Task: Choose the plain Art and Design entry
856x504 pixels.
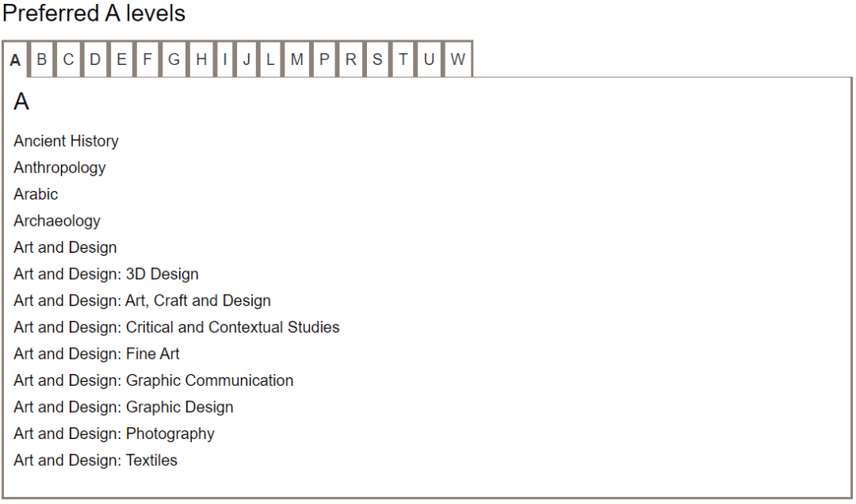Action: (x=65, y=247)
